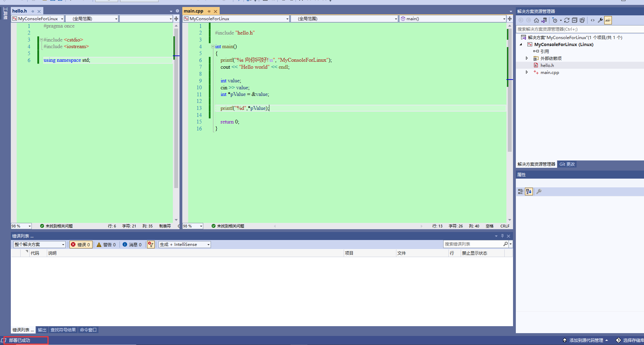Click the Home icon in Solution Explorer
The image size is (644, 345).
(536, 20)
